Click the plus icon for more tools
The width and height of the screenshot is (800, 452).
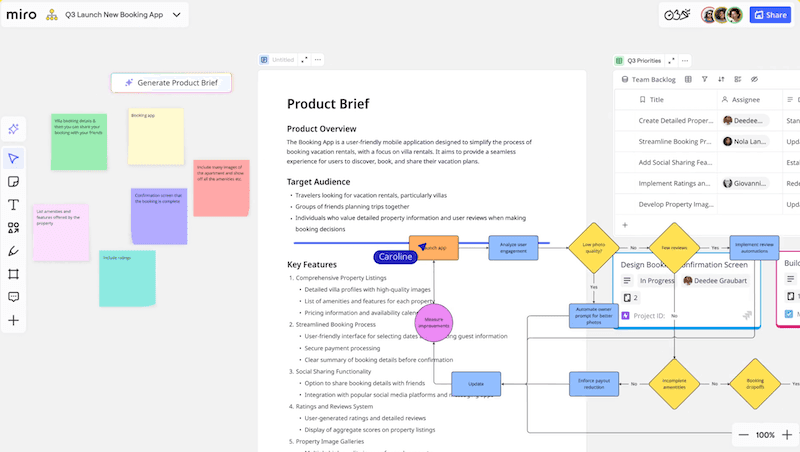[14, 321]
